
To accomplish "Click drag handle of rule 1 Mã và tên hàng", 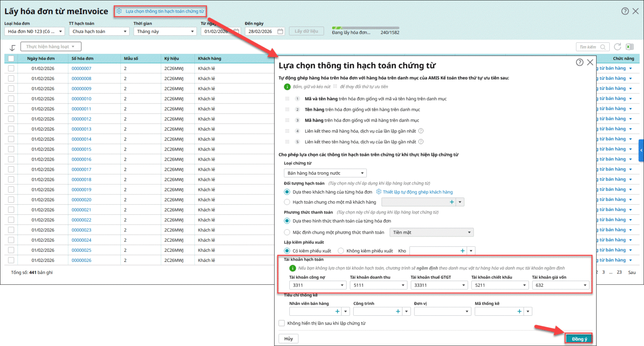I will [x=287, y=99].
